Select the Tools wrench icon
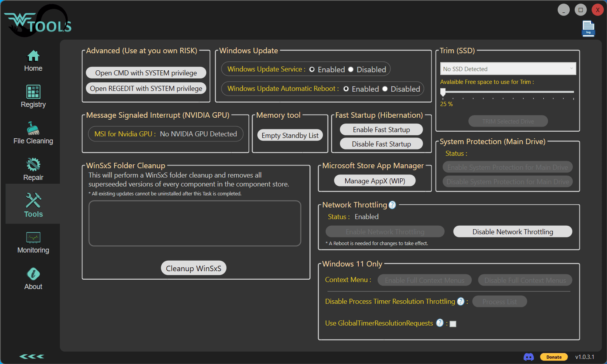Viewport: 607px width, 364px height. click(33, 200)
